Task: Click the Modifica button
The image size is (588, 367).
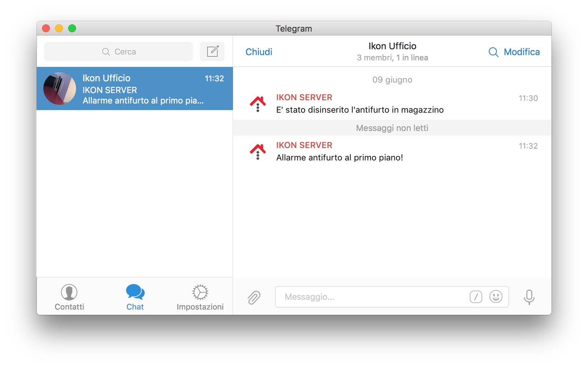Action: click(521, 52)
